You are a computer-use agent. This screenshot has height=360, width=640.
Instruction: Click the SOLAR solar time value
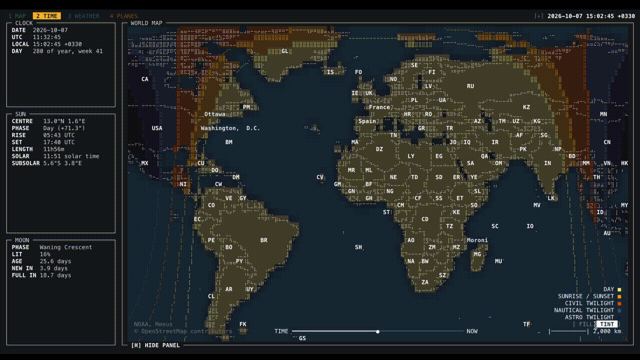tap(71, 156)
